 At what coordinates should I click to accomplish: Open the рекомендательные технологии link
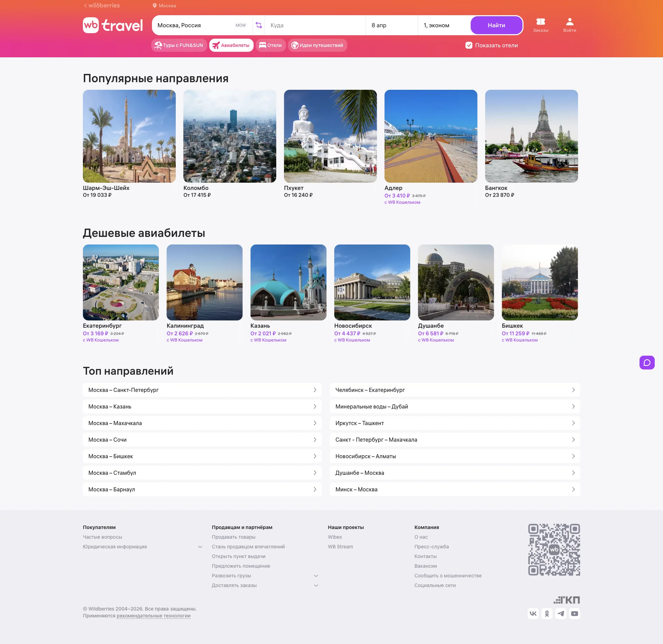(x=153, y=616)
